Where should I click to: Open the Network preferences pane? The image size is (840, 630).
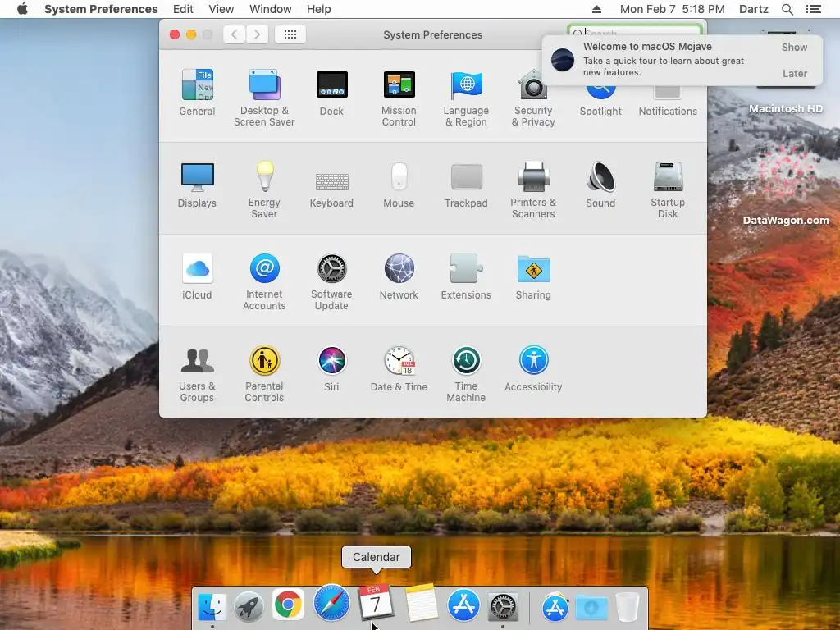(x=399, y=276)
